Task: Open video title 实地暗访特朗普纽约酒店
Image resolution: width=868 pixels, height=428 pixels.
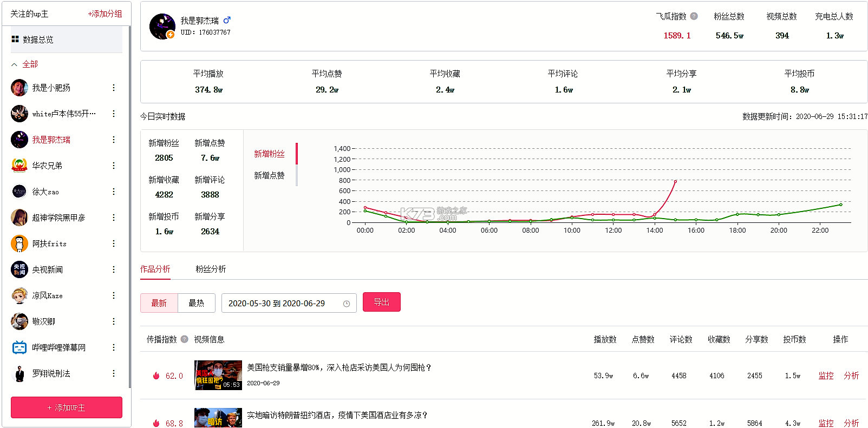Action: tap(337, 415)
